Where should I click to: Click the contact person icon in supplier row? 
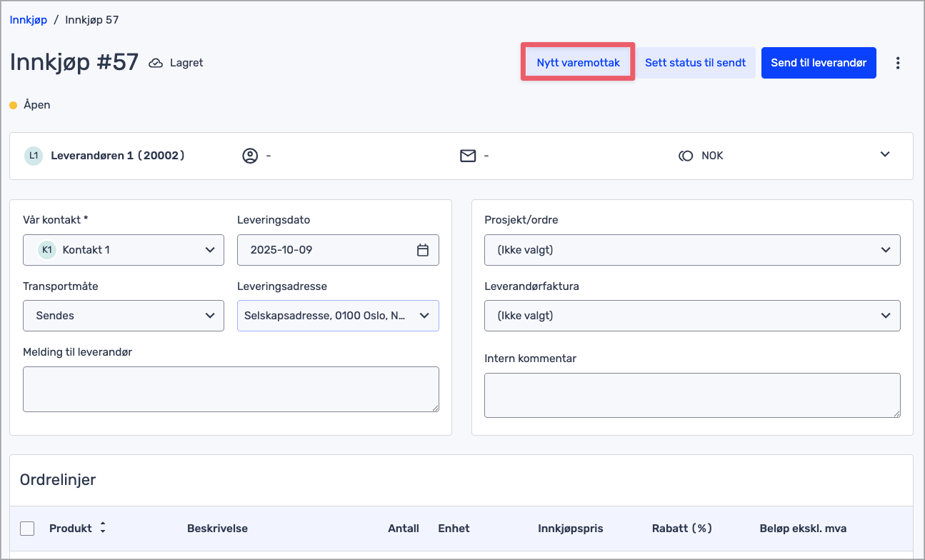250,156
